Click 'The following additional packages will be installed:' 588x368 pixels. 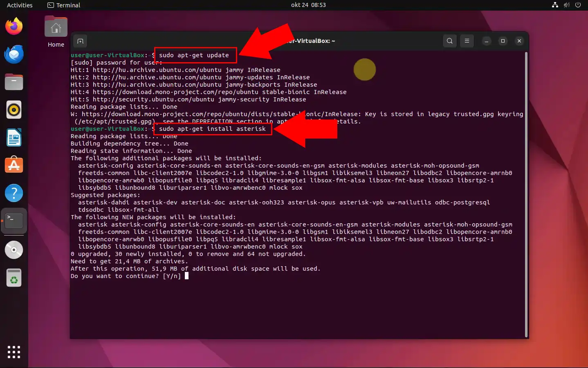tap(166, 158)
